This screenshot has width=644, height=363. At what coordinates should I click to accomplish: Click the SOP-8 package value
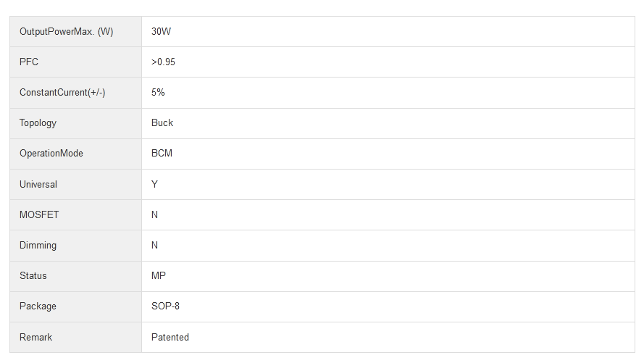click(165, 306)
